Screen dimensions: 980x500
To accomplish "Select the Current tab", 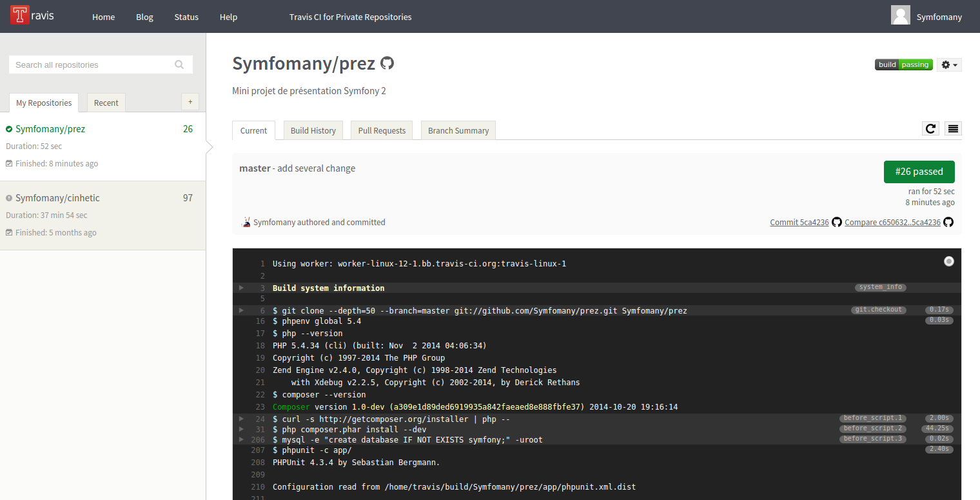I will pyautogui.click(x=253, y=130).
